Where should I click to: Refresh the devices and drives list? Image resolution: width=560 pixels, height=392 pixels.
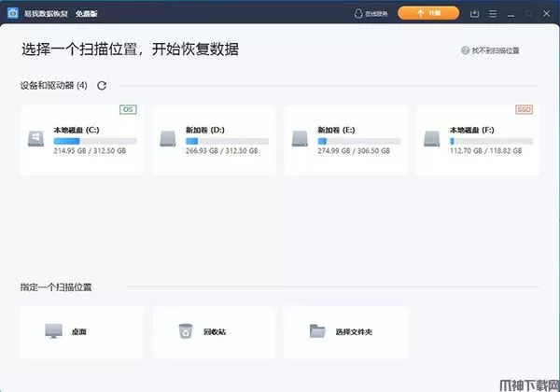point(102,86)
